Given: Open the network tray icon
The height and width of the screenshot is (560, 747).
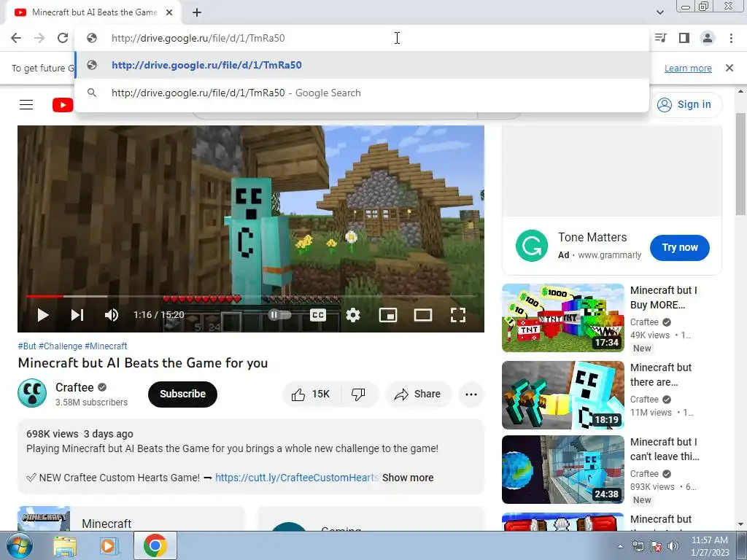Looking at the screenshot, I should click(x=638, y=546).
